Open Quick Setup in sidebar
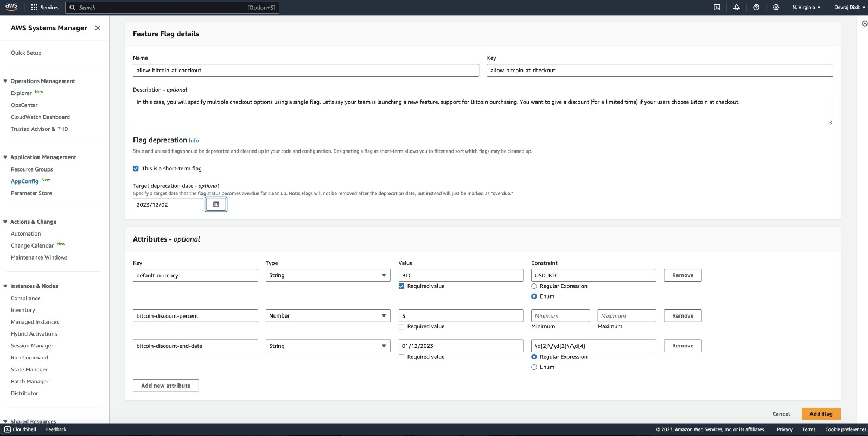 (26, 53)
